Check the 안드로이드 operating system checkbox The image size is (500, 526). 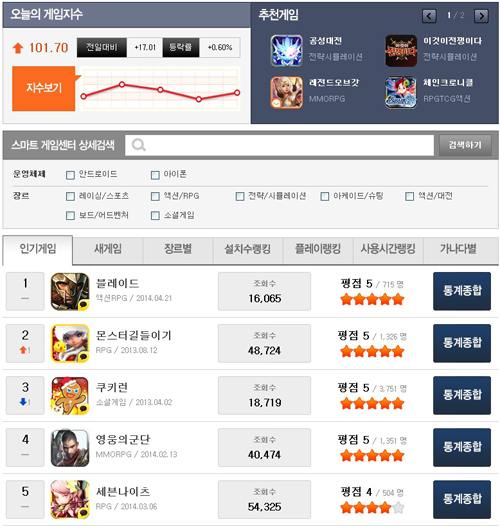click(70, 175)
